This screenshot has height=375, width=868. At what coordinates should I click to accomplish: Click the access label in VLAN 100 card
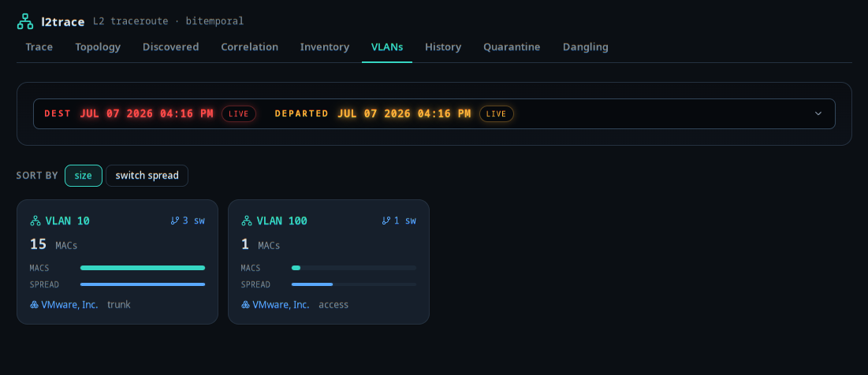(333, 305)
